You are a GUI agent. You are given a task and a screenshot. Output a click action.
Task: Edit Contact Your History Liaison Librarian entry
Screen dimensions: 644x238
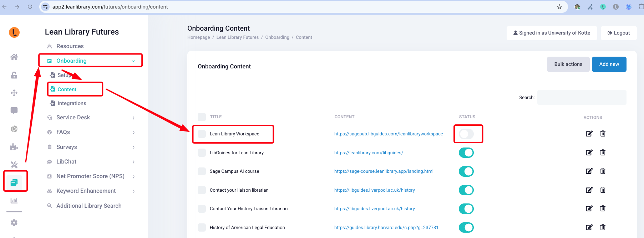(x=589, y=208)
